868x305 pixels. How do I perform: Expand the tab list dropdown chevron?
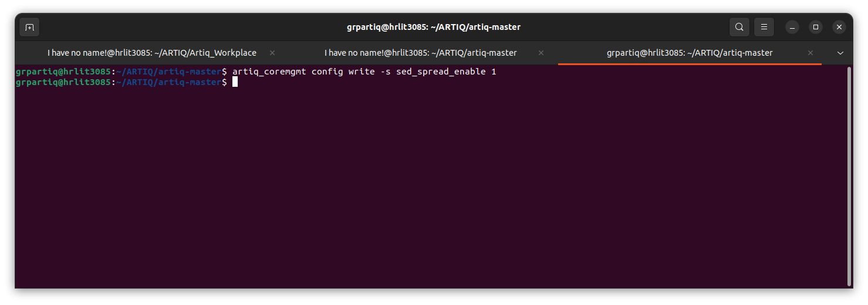[x=840, y=53]
